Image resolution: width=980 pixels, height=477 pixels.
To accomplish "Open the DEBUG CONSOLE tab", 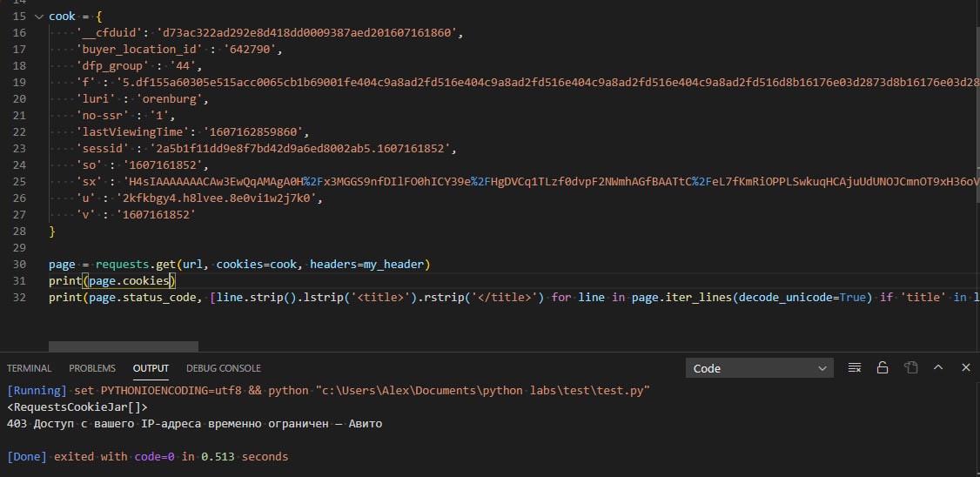I will (x=223, y=368).
